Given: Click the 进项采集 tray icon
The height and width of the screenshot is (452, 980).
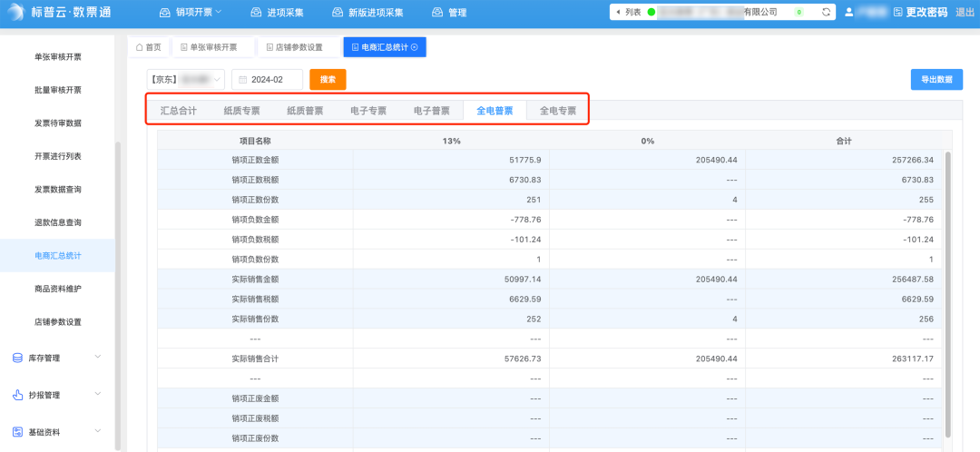Looking at the screenshot, I should coord(256,12).
